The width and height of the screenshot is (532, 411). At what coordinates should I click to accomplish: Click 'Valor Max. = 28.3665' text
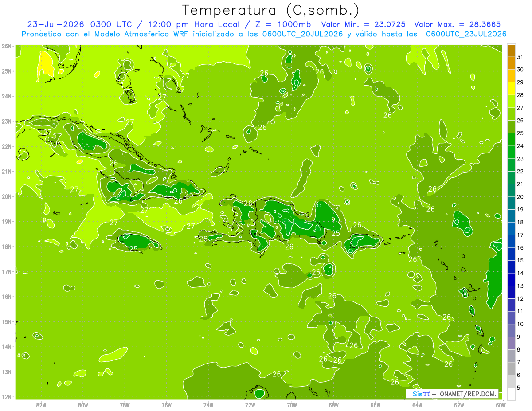point(457,24)
